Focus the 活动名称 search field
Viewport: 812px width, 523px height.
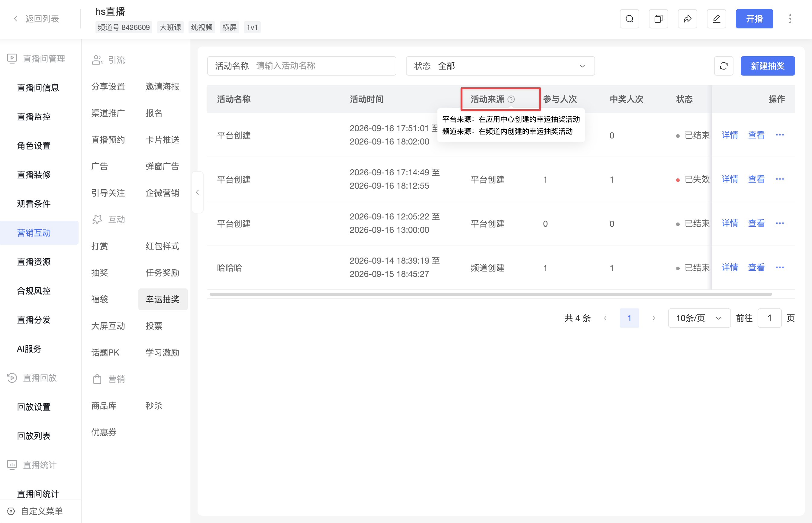[x=301, y=66]
